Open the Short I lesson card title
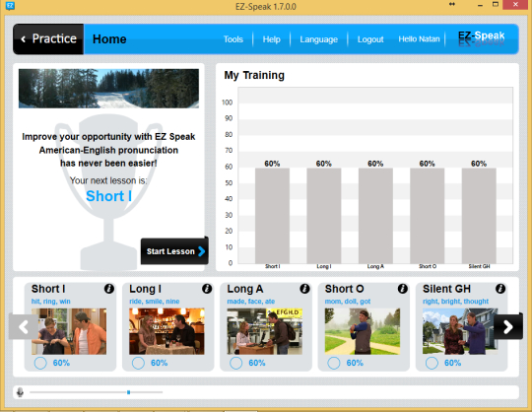 [x=48, y=289]
